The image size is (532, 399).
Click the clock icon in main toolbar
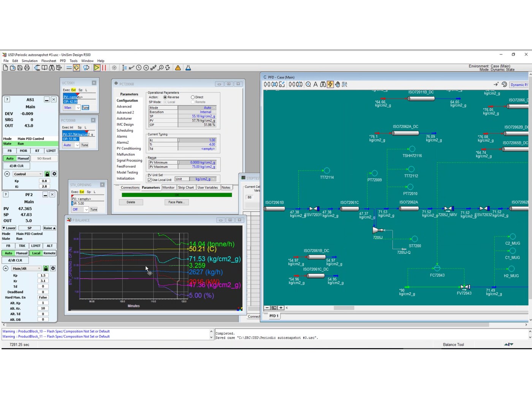click(139, 68)
